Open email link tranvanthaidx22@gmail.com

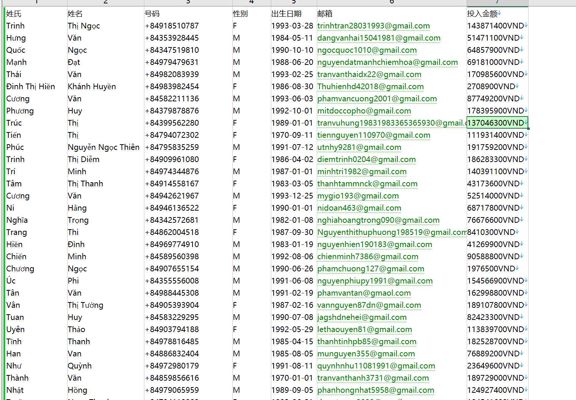point(369,74)
